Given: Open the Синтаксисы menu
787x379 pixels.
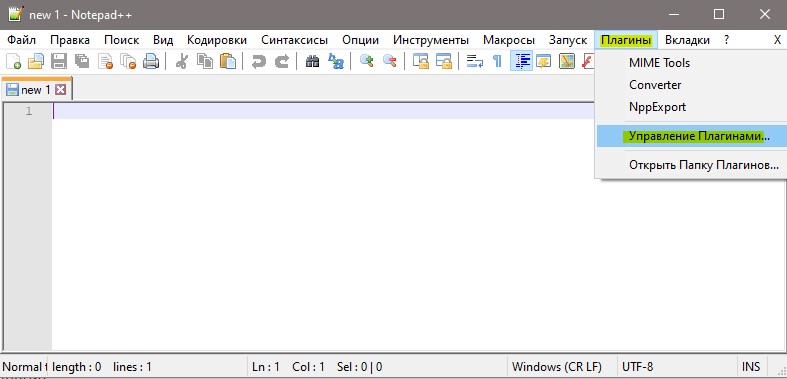Looking at the screenshot, I should tap(295, 40).
